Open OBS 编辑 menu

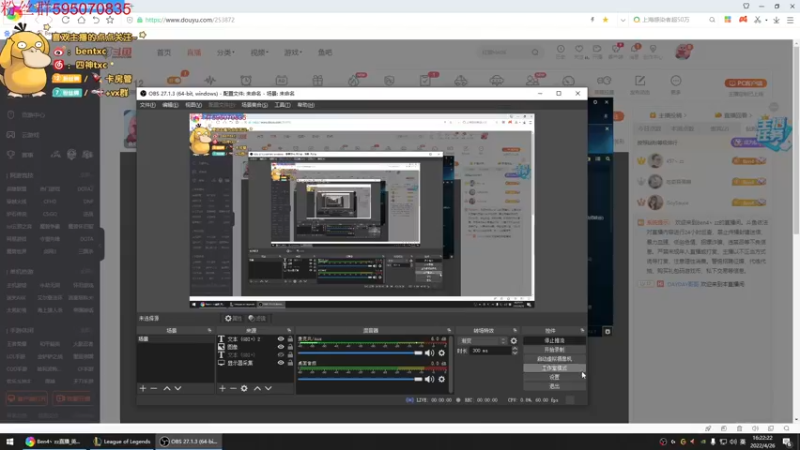[170, 105]
